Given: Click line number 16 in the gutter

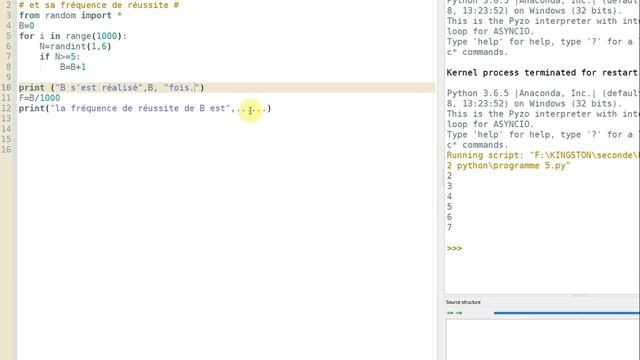Looking at the screenshot, I should tap(7, 149).
